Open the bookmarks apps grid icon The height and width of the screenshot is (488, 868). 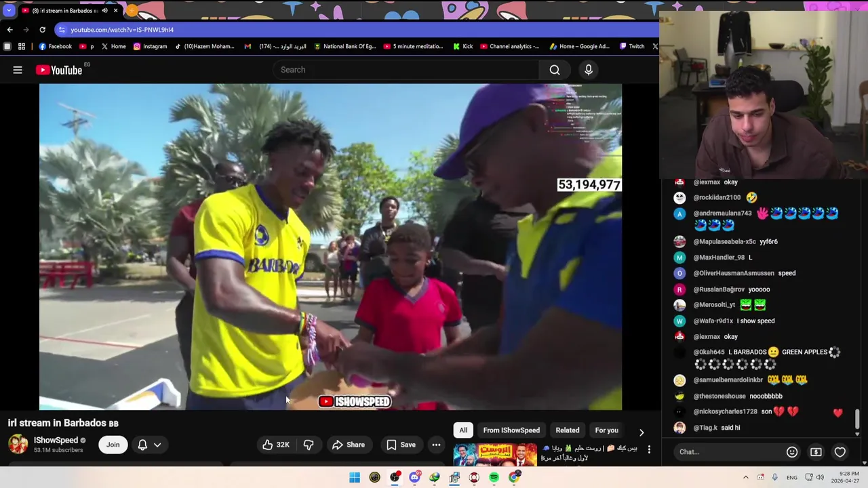pos(22,46)
